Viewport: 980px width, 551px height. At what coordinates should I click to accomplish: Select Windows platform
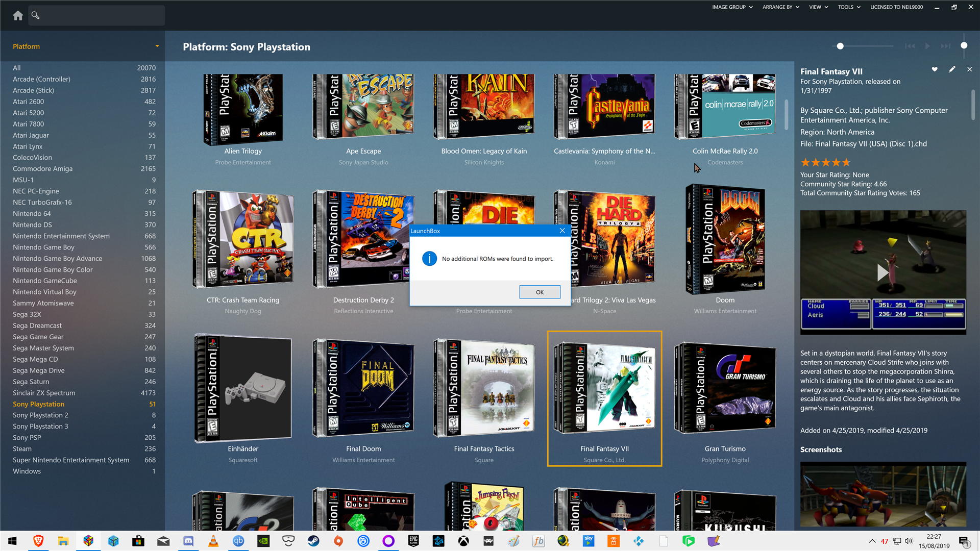84,471
